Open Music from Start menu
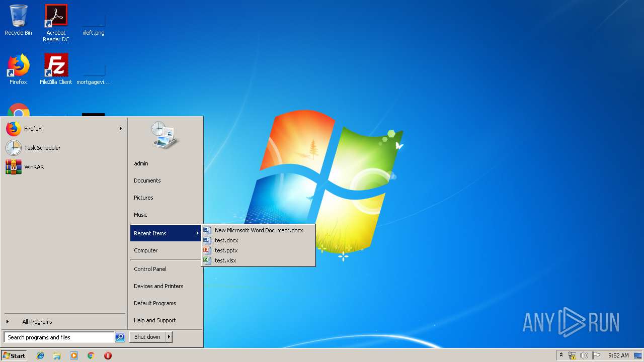 [x=166, y=215]
